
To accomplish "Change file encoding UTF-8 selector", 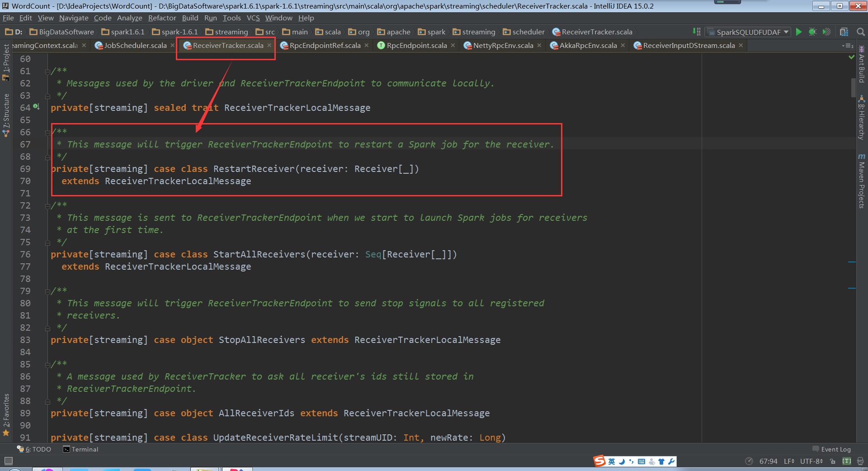I will coord(811,461).
